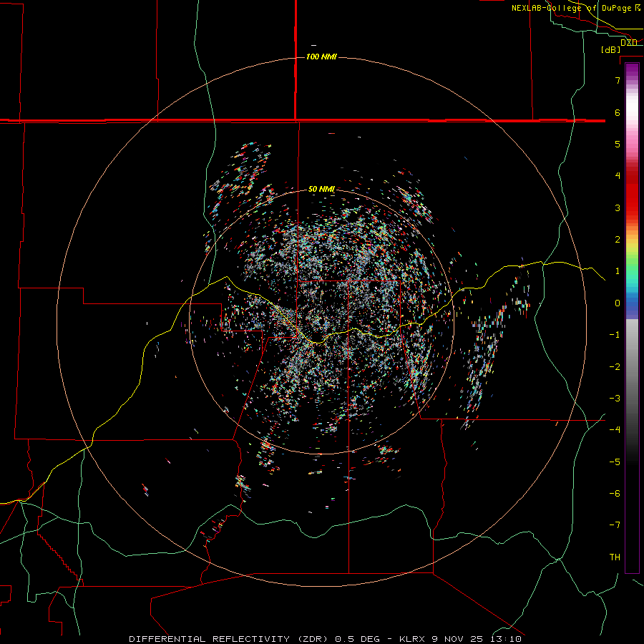Image resolution: width=644 pixels, height=644 pixels.
Task: Click the "6" tick label on color scale
Action: 618,112
